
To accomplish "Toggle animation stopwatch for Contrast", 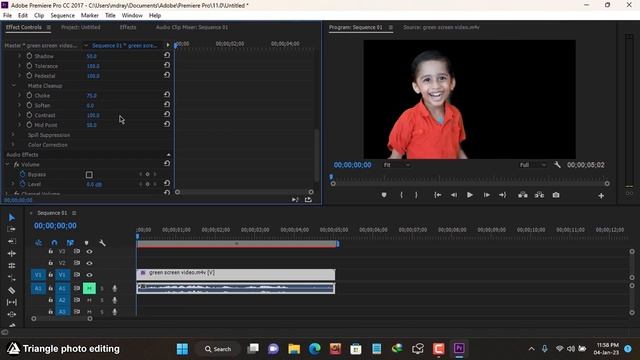I will point(29,115).
